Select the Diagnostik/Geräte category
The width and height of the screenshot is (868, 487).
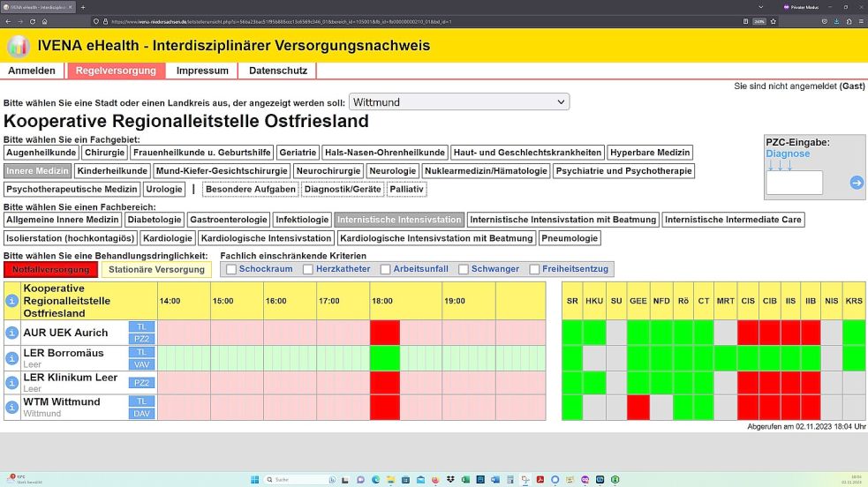click(x=343, y=189)
